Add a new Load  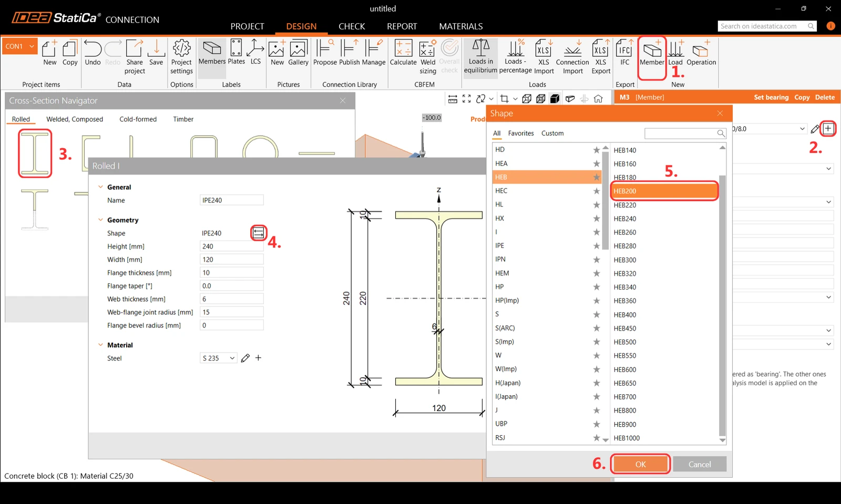click(675, 53)
